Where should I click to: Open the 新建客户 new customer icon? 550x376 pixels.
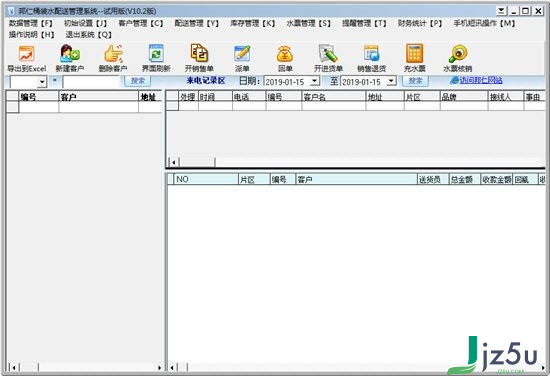70,54
